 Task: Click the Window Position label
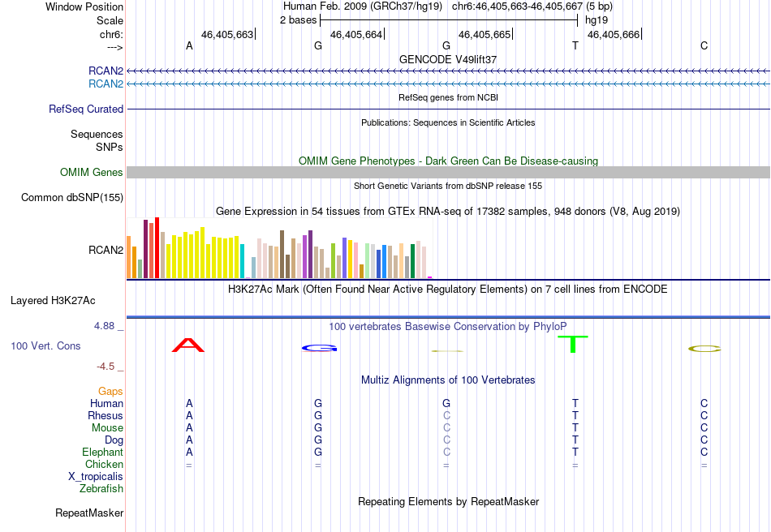84,6
